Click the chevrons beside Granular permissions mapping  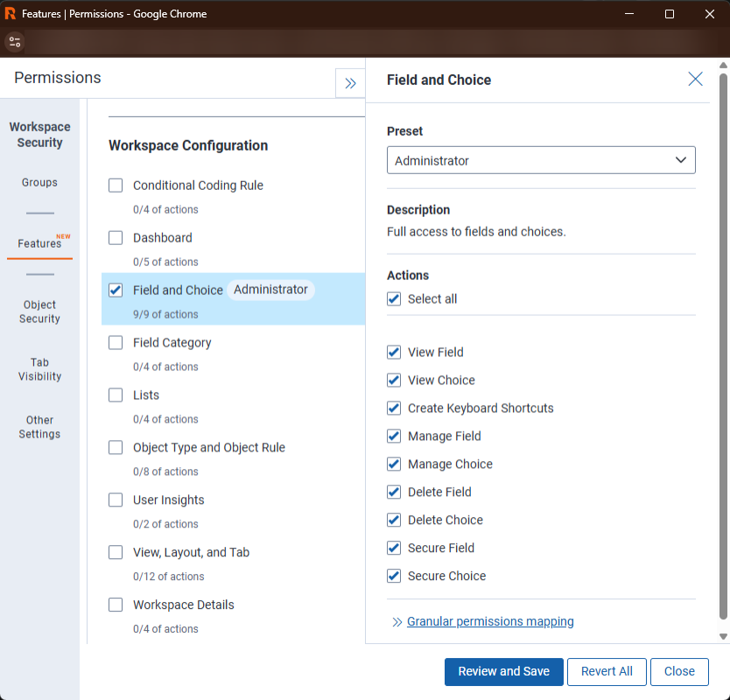pyautogui.click(x=397, y=622)
